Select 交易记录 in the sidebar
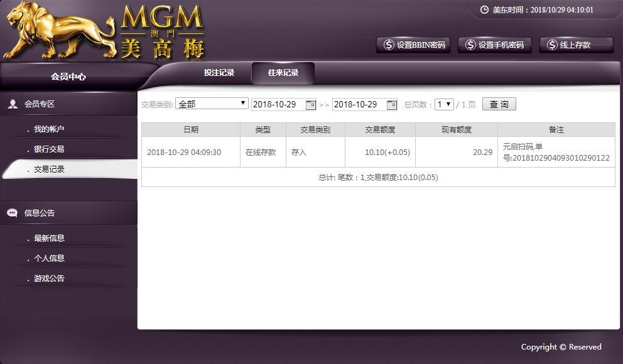The width and height of the screenshot is (623, 364). point(49,169)
